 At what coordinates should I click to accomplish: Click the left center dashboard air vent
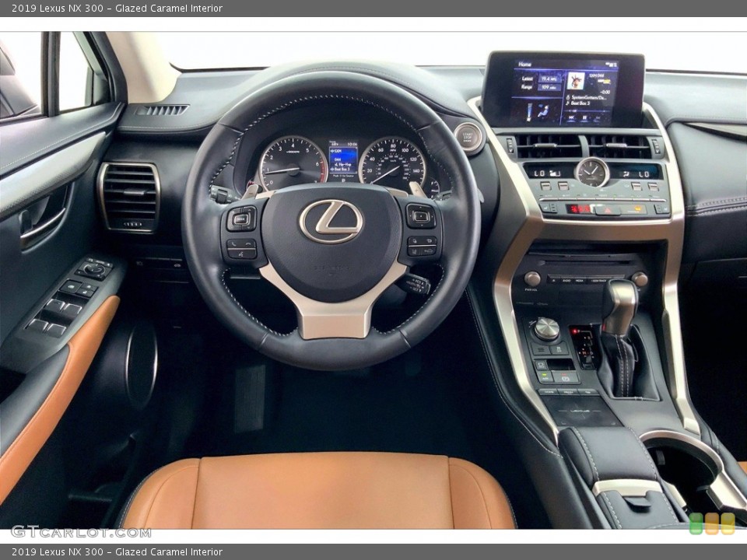click(x=548, y=146)
